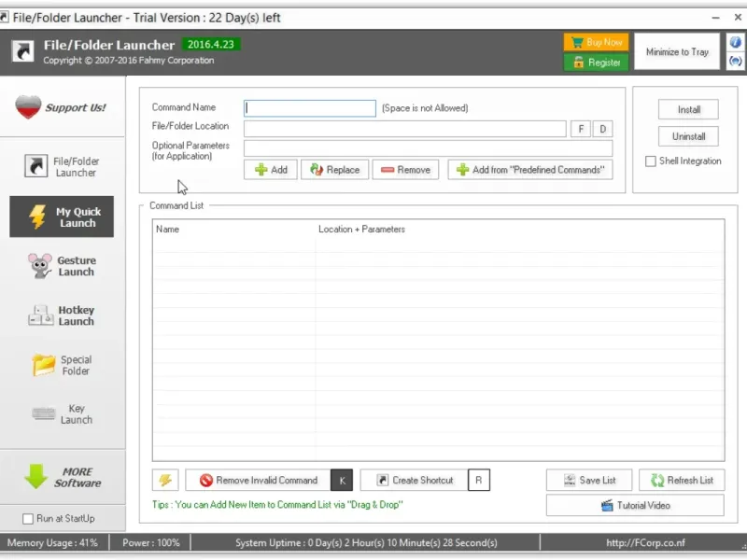
Task: Click the Support Us! heart button
Action: 62,107
